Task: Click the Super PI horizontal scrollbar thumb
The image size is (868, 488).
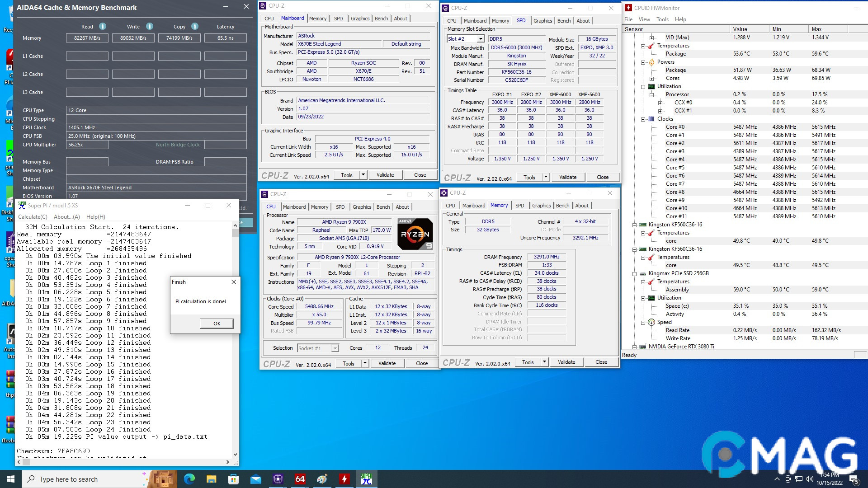Action: (26, 462)
